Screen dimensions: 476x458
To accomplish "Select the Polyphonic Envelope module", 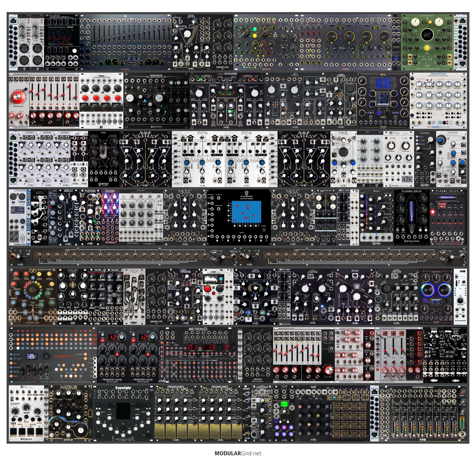I will [399, 355].
